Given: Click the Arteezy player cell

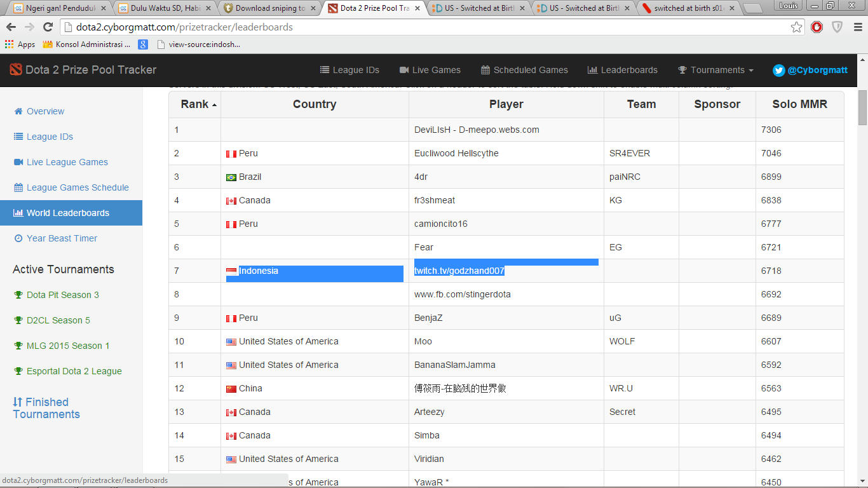Looking at the screenshot, I should pos(506,412).
